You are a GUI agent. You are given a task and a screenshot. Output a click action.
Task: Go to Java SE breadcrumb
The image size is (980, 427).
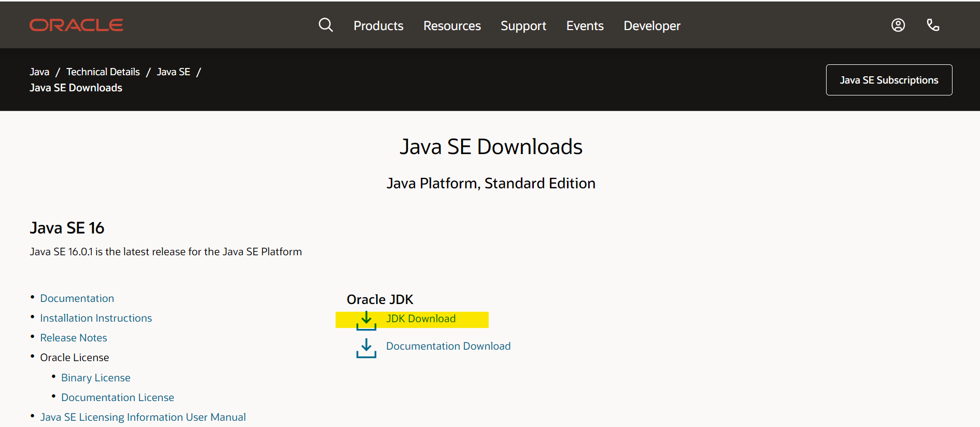(174, 72)
